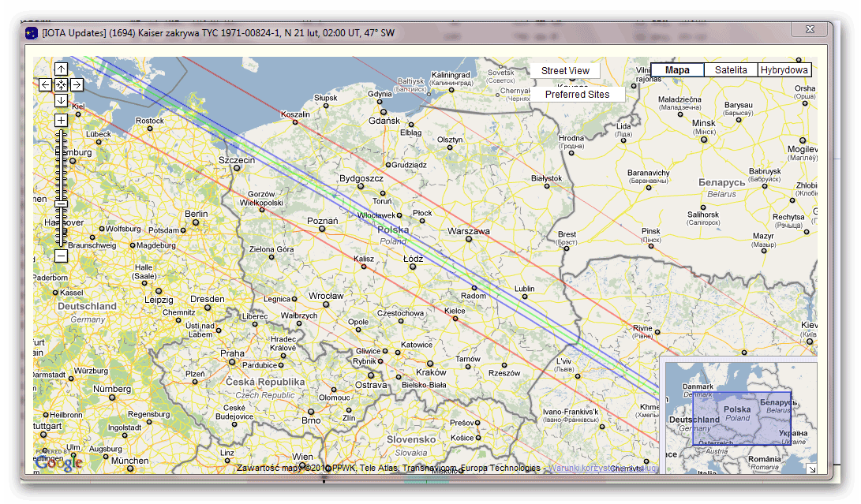
Task: Click the overview map blue viewport rectangle
Action: point(742,418)
